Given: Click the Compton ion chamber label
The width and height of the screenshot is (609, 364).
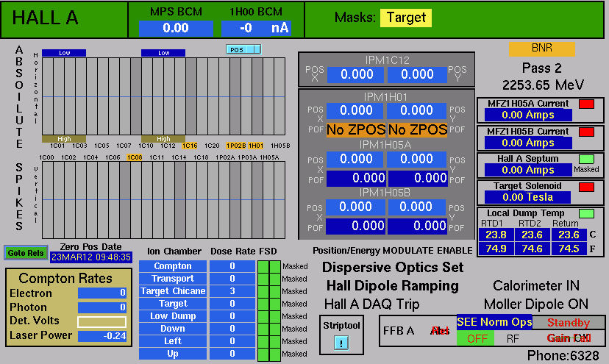Looking at the screenshot, I should pyautogui.click(x=173, y=266).
